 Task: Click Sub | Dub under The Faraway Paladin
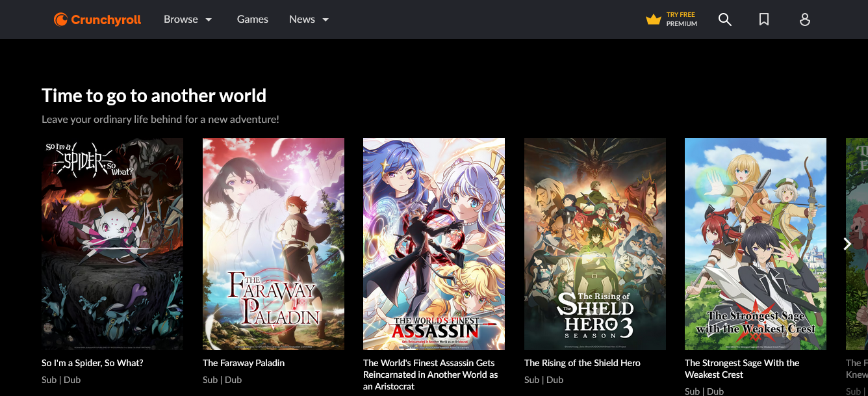click(x=222, y=380)
